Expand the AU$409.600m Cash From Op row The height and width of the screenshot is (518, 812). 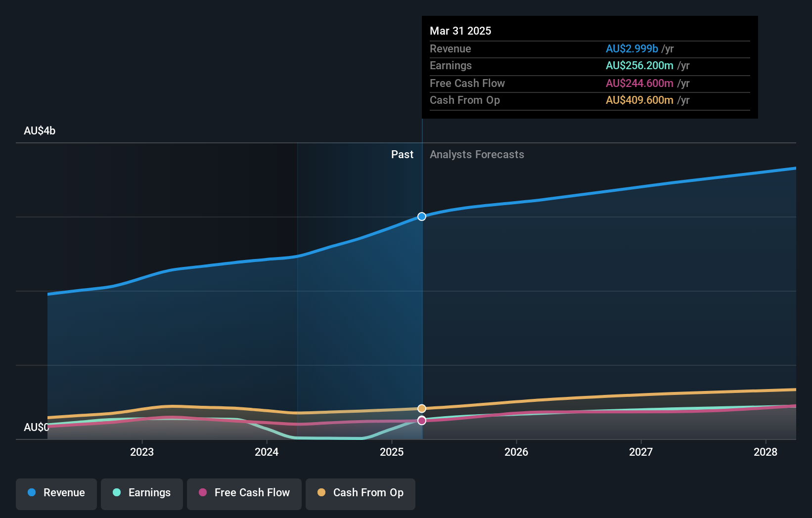[x=588, y=100]
